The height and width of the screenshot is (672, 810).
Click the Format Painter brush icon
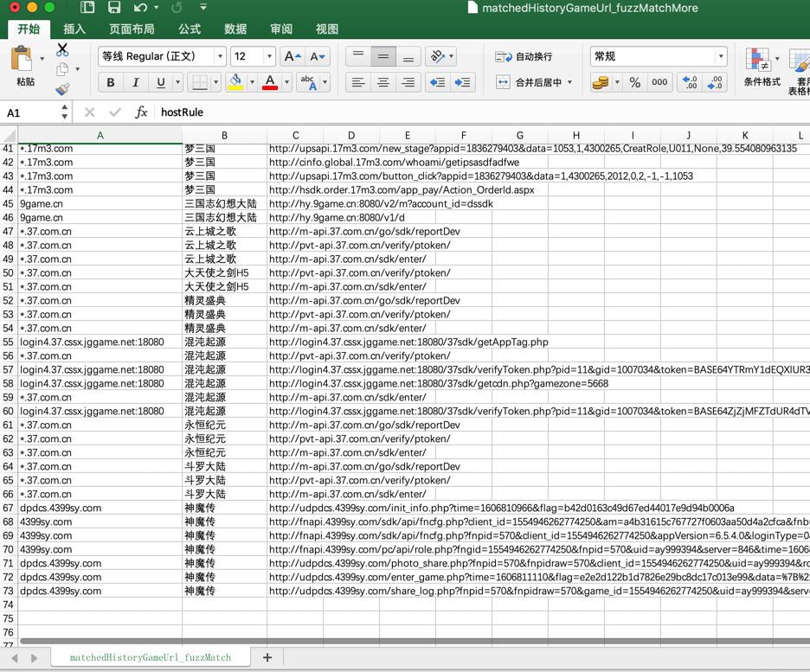(62, 89)
